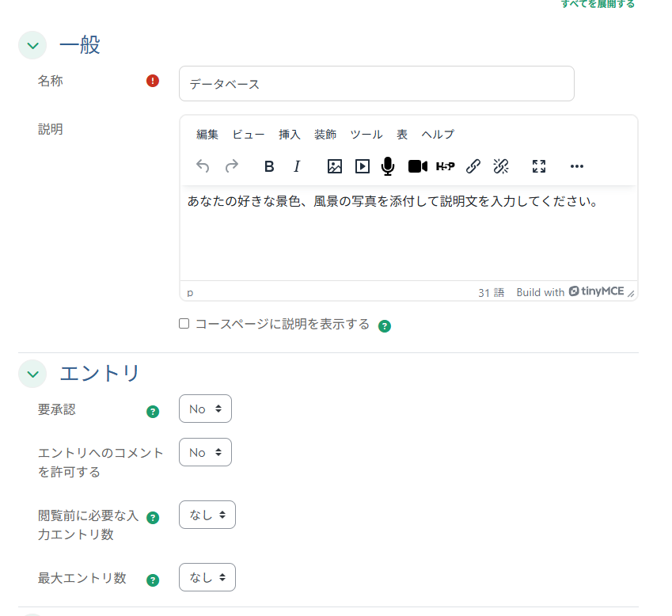Viewport: 672px width, 616px height.
Task: Click the すべてを展開する link
Action: point(596,4)
